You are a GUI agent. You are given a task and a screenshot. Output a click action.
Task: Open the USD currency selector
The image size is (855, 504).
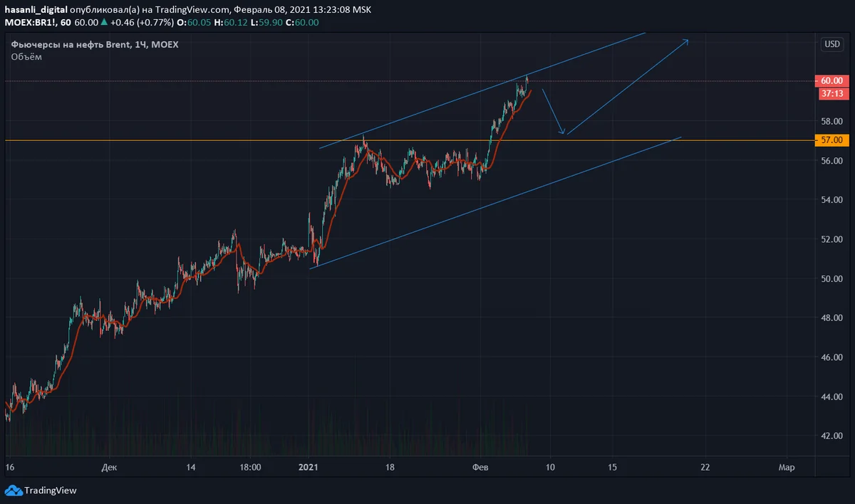[x=831, y=44]
